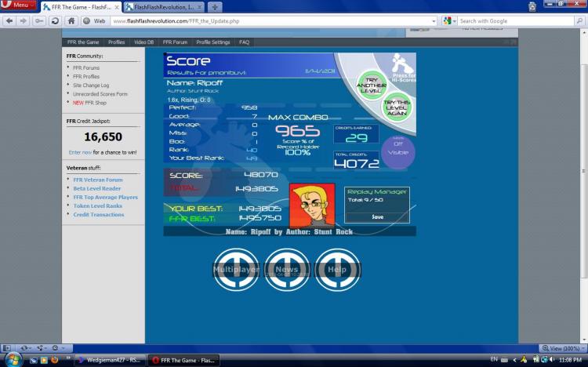Toggle the Opera panel button in status bar
The height and width of the screenshot is (367, 588).
[x=7, y=348]
